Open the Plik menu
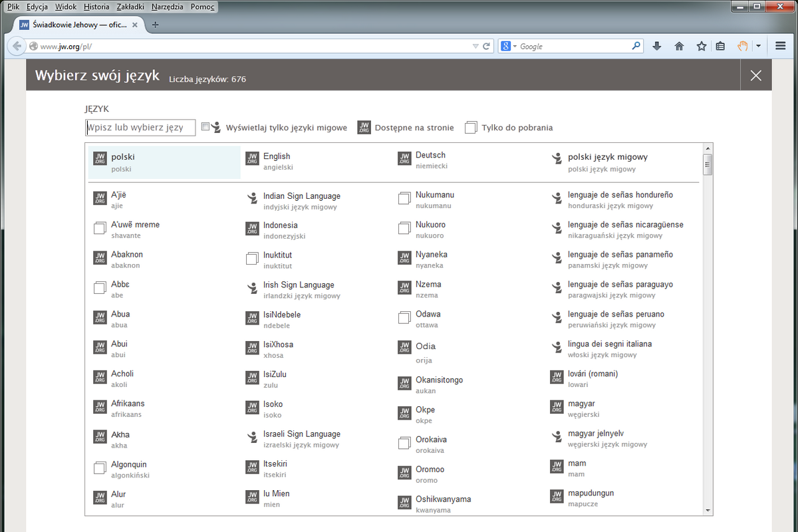This screenshot has width=798, height=532. [x=13, y=6]
